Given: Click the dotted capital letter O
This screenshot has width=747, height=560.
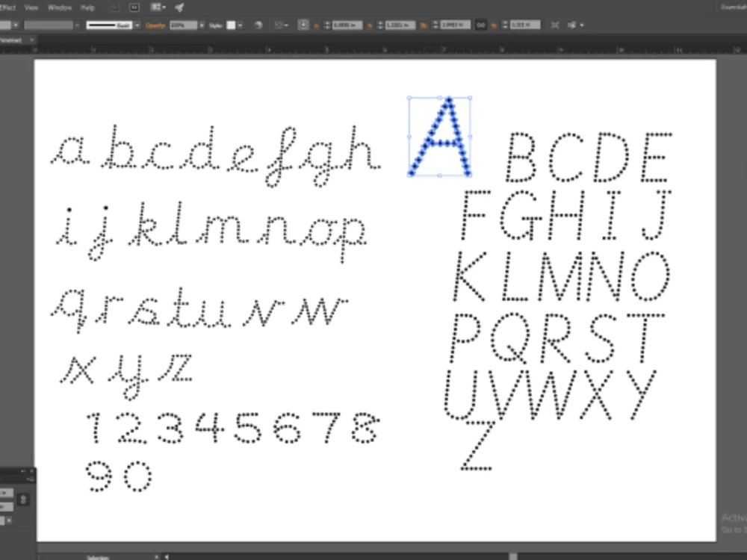Looking at the screenshot, I should (x=651, y=276).
